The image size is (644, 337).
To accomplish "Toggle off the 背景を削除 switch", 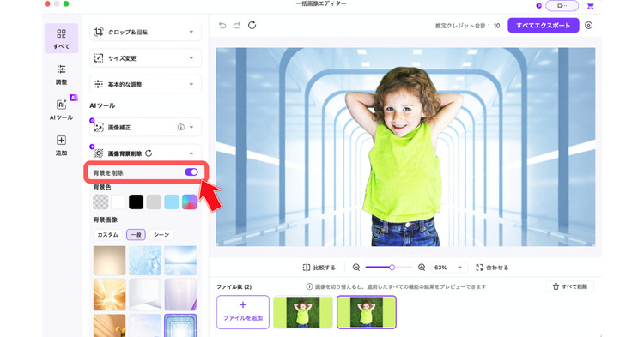I will click(191, 172).
